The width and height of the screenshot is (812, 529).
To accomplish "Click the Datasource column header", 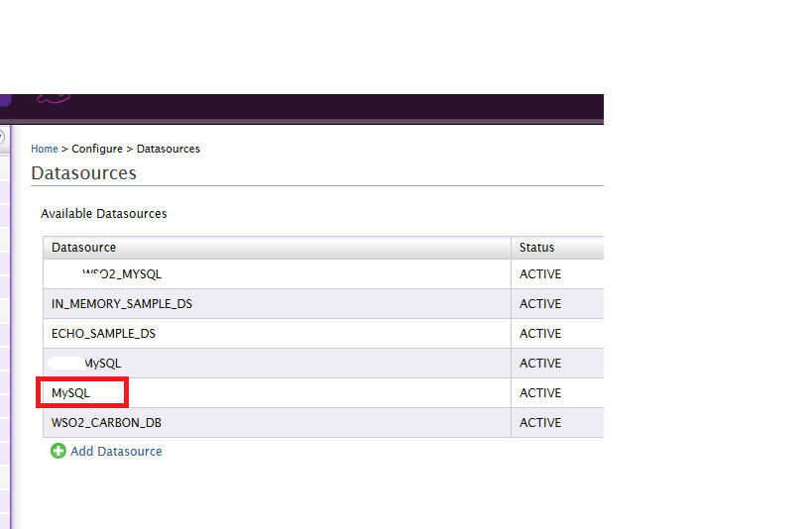I will coord(84,248).
